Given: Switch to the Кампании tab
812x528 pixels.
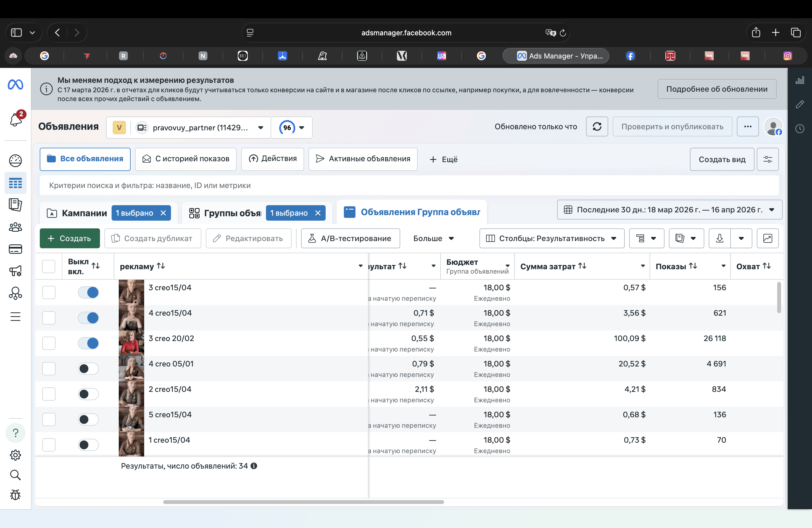Looking at the screenshot, I should 84,213.
